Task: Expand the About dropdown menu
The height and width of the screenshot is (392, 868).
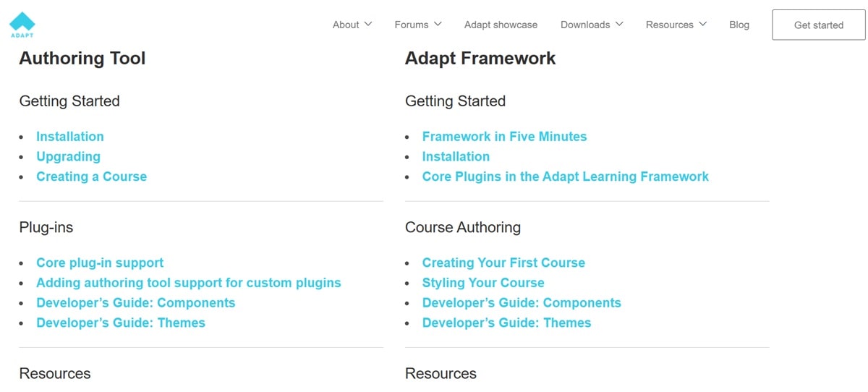Action: [x=352, y=25]
